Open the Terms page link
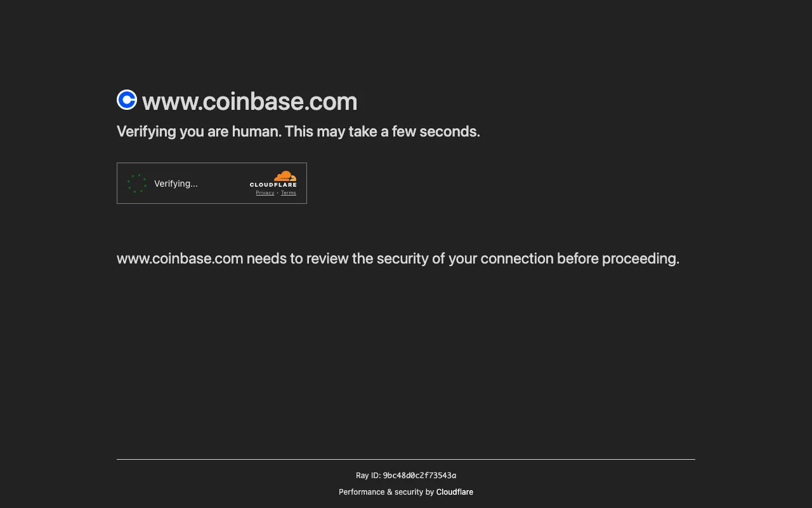The image size is (812, 508). (x=289, y=192)
